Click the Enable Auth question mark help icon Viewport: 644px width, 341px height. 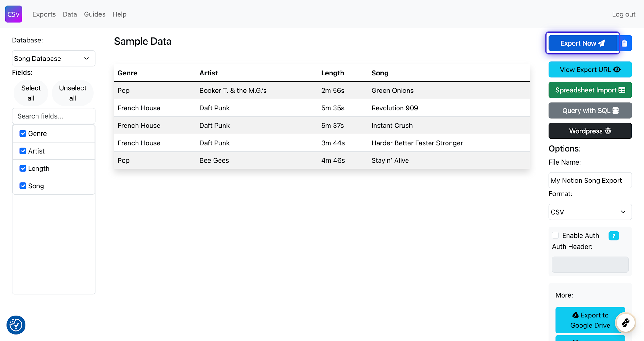[x=613, y=236]
